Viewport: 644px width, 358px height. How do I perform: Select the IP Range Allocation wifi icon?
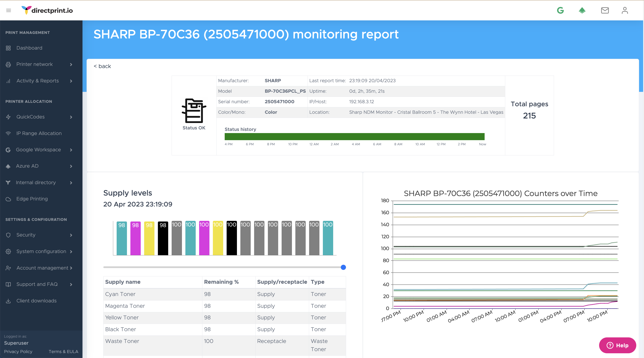click(x=8, y=133)
